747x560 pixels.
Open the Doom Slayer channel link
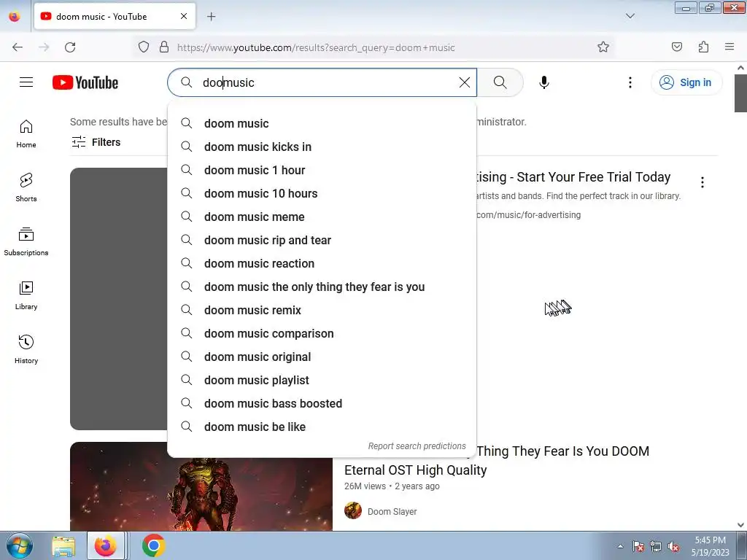coord(392,511)
